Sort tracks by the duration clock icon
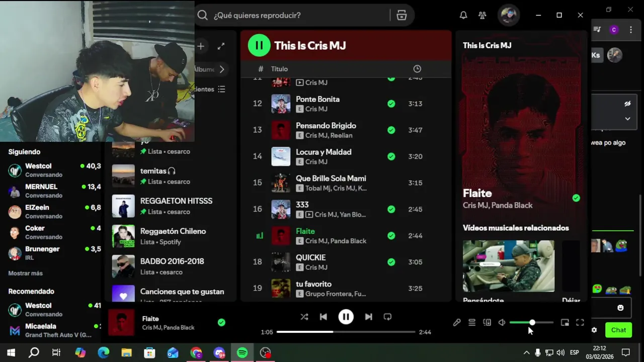The image size is (644, 362). [x=417, y=69]
